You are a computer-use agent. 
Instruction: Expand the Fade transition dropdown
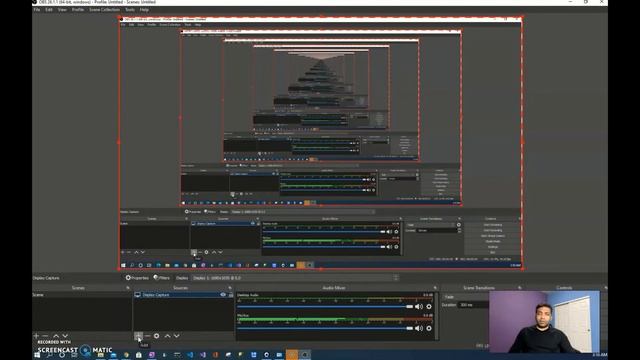[x=466, y=297]
